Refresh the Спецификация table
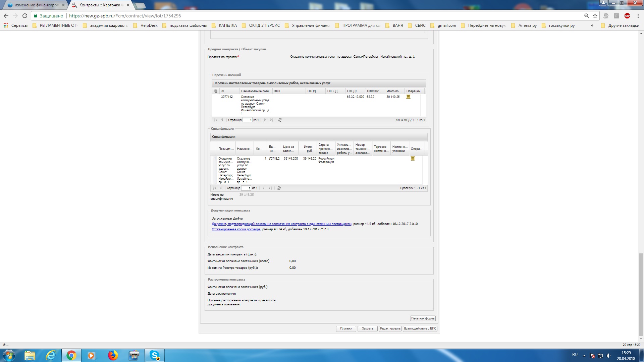 pos(279,188)
